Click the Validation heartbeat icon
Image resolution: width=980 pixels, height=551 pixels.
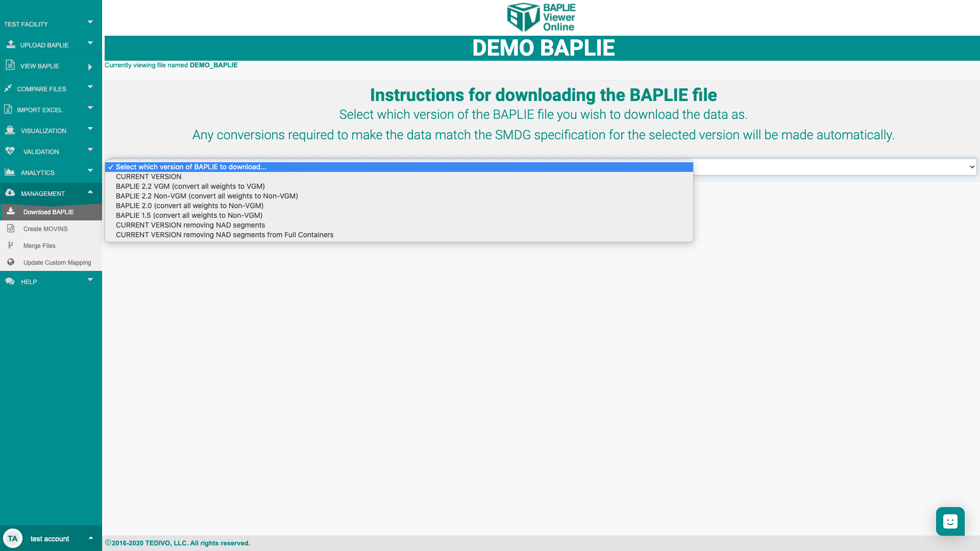[10, 151]
